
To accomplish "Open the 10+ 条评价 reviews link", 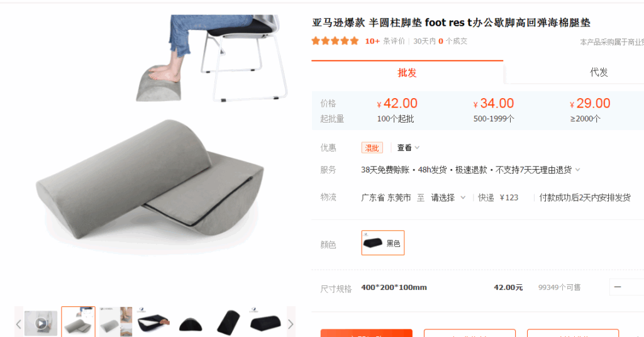I will pyautogui.click(x=385, y=41).
